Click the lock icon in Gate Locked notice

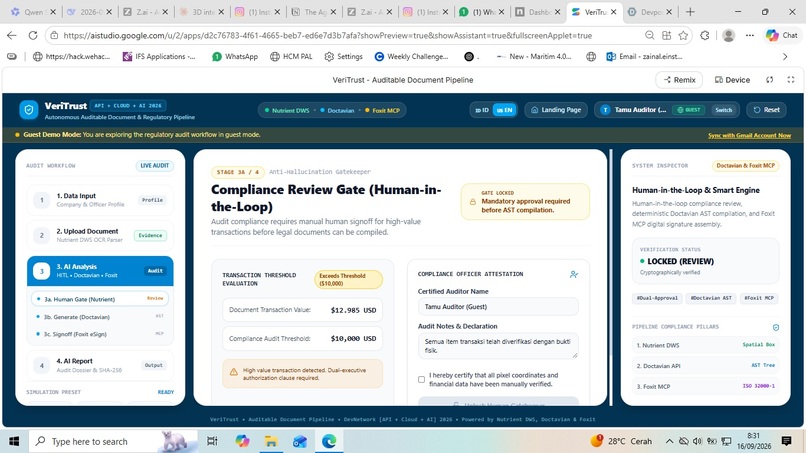[x=472, y=202]
